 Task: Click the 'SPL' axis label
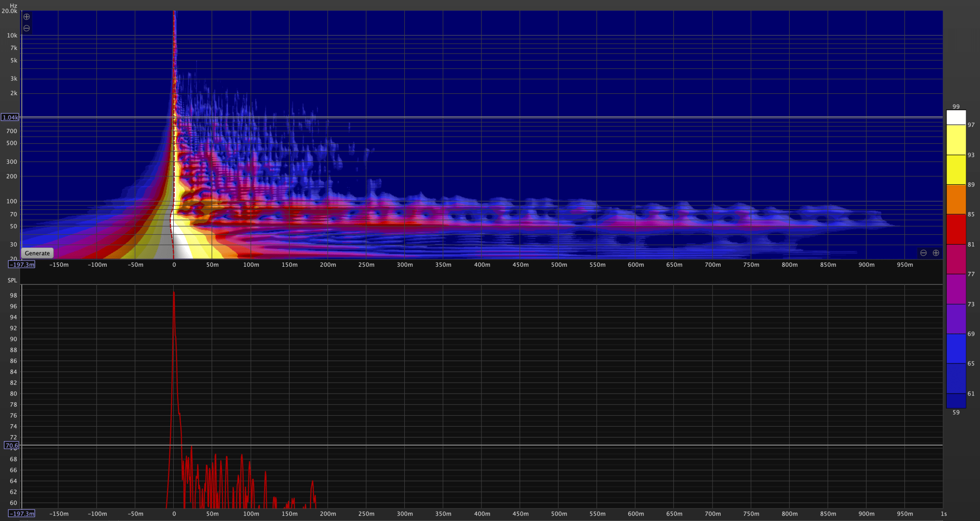[12, 280]
